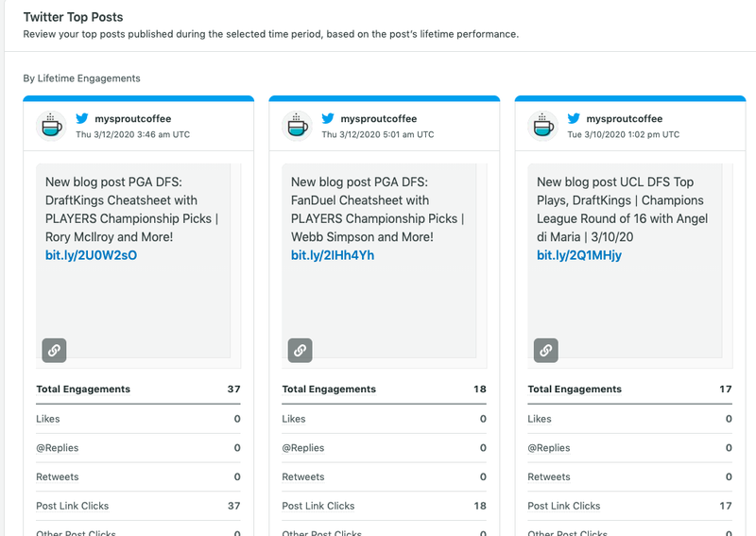Image resolution: width=756 pixels, height=536 pixels.
Task: Click the Post Link Clicks value 37
Action: coord(233,506)
